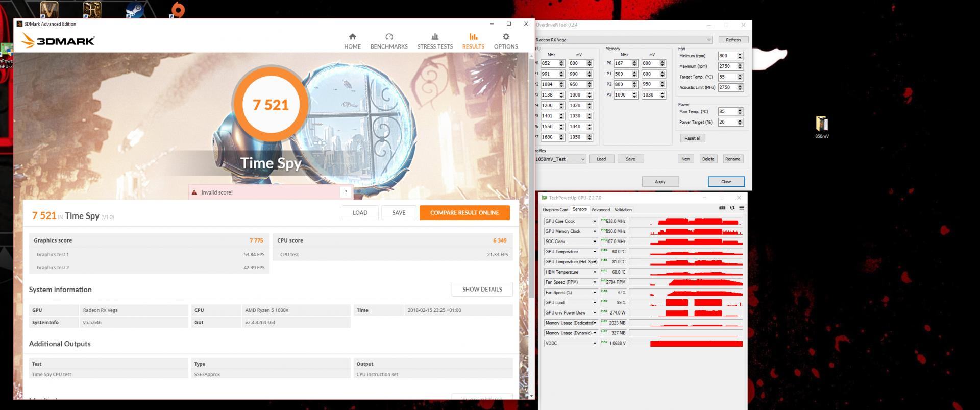
Task: Click the 3DMark title bar app icon
Action: point(19,24)
